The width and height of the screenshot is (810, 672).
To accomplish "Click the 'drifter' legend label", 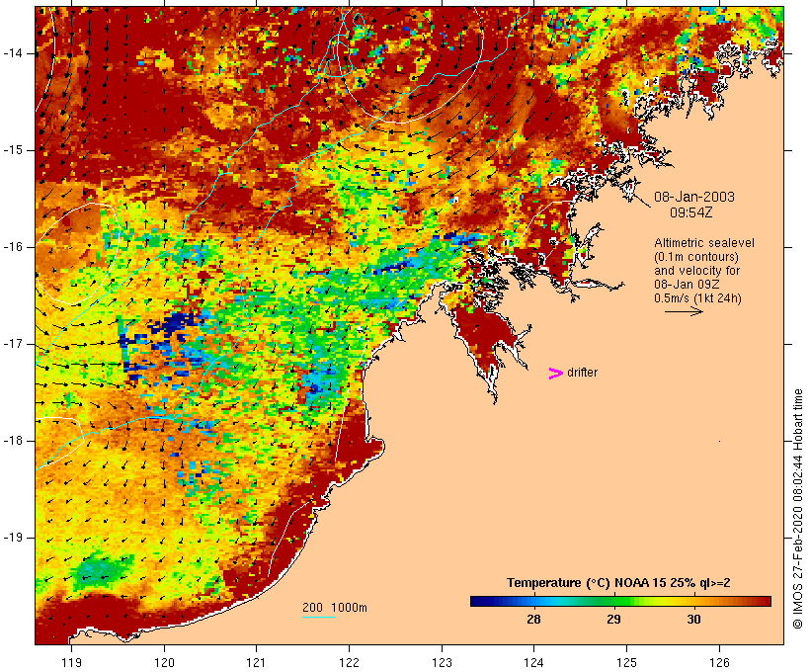I will tap(582, 373).
